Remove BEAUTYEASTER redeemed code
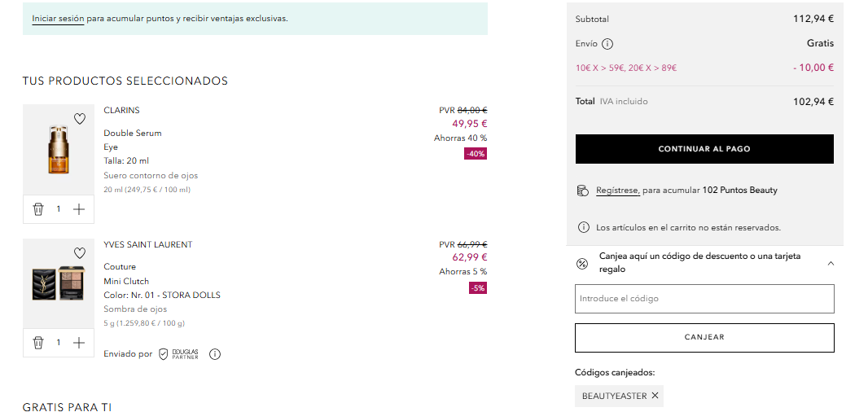Image resolution: width=868 pixels, height=412 pixels. (655, 396)
